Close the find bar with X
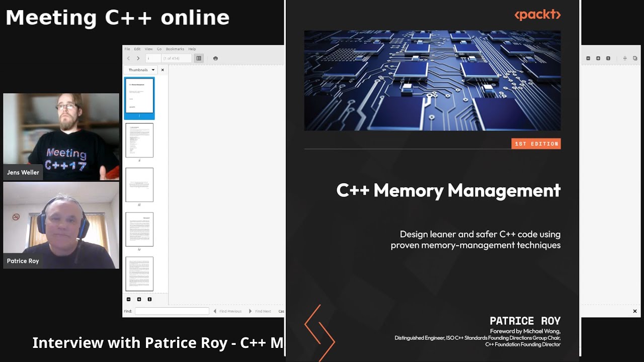 635,311
